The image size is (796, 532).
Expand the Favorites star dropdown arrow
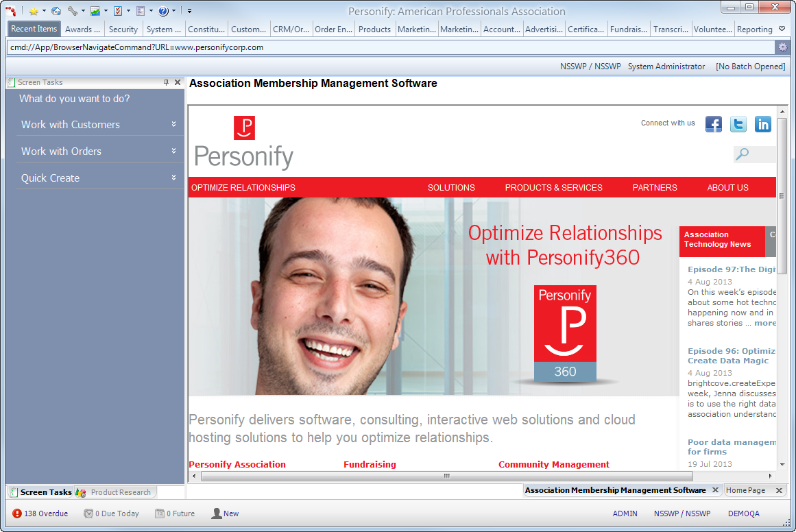click(x=44, y=11)
